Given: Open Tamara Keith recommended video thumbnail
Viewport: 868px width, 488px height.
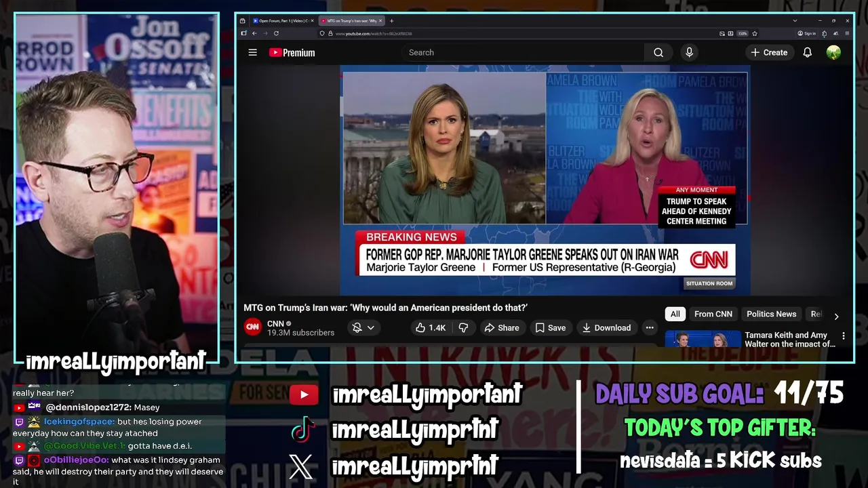Looking at the screenshot, I should coord(703,338).
